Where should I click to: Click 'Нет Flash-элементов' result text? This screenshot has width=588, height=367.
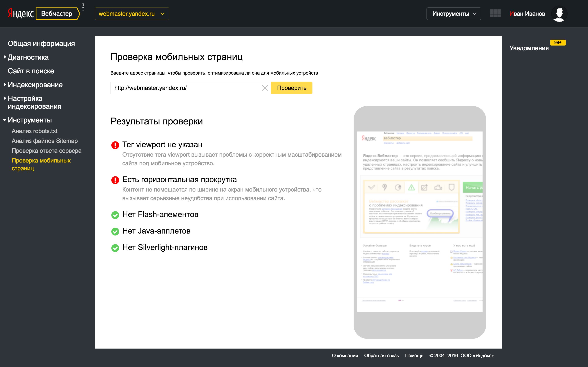[x=160, y=215]
